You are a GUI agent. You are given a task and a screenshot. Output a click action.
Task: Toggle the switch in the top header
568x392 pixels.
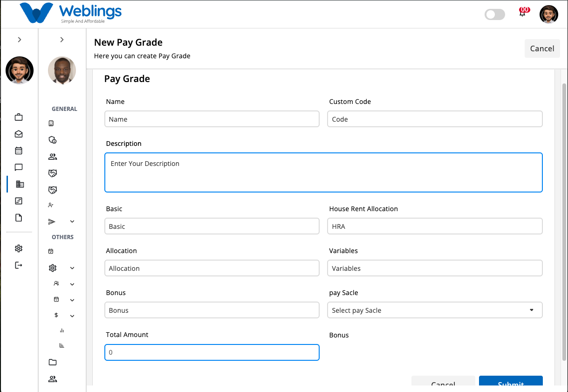pyautogui.click(x=495, y=14)
